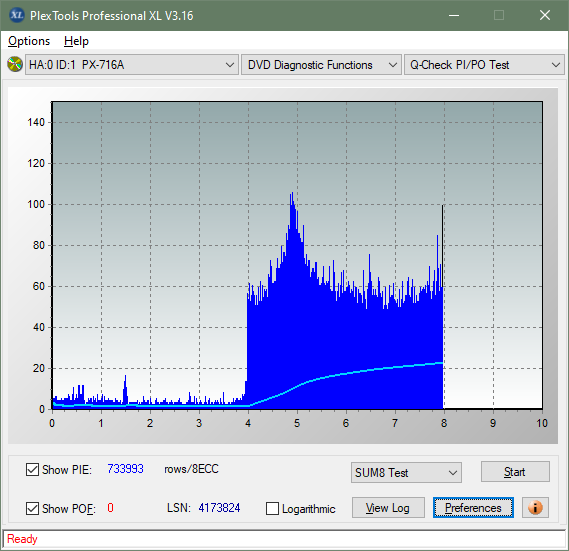This screenshot has height=551, width=569.
Task: Expand the DVD Diagnostic Functions dropdown
Action: [x=321, y=65]
